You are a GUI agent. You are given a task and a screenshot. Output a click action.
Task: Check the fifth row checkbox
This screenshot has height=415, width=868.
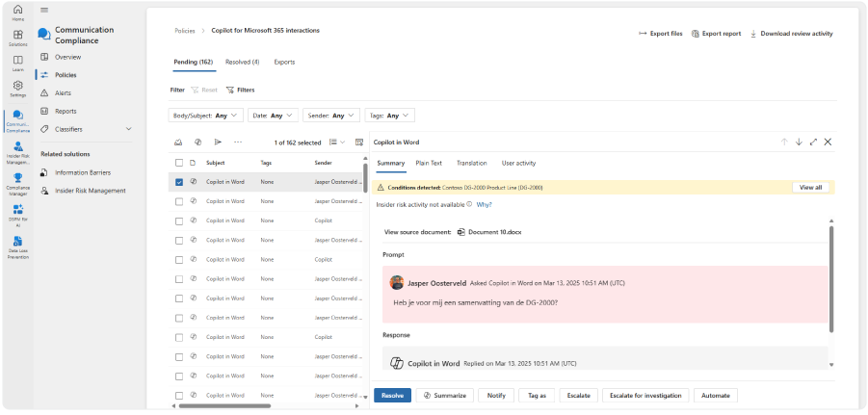pos(179,260)
